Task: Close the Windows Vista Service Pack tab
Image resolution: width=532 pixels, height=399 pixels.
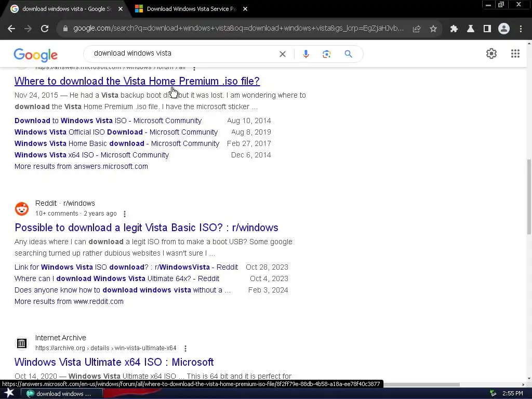Action: pyautogui.click(x=245, y=9)
